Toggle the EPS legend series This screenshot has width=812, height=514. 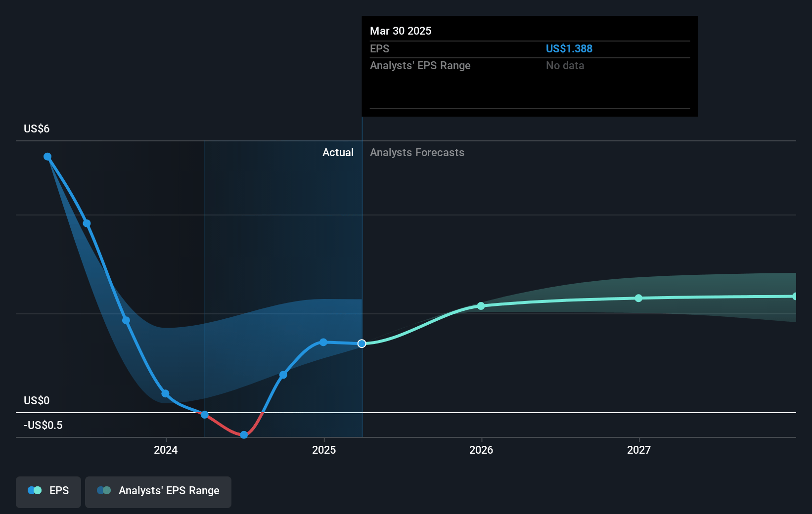coord(48,492)
